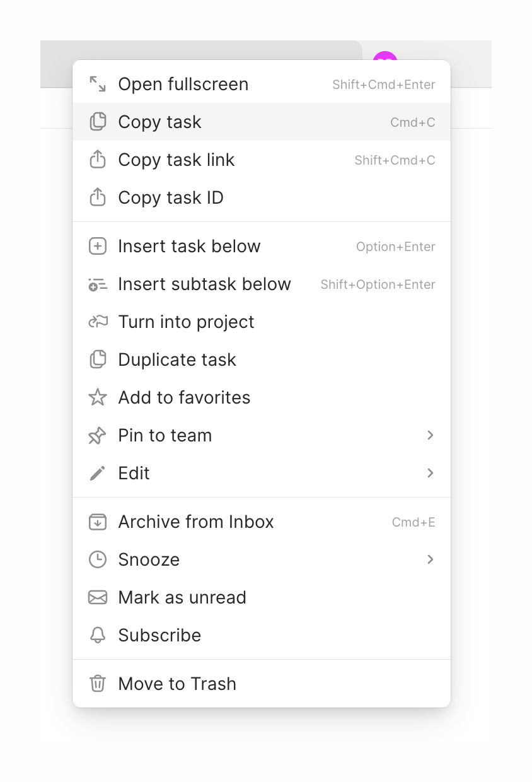This screenshot has height=782, width=532.
Task: Expand the Snooze submenu
Action: tap(430, 559)
